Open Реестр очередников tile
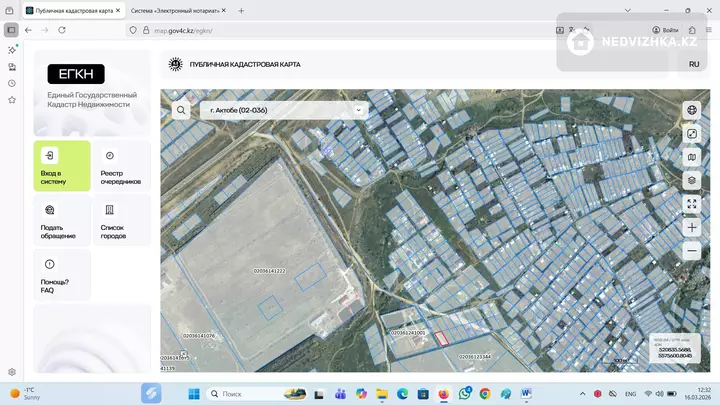720x405 pixels. [122, 166]
